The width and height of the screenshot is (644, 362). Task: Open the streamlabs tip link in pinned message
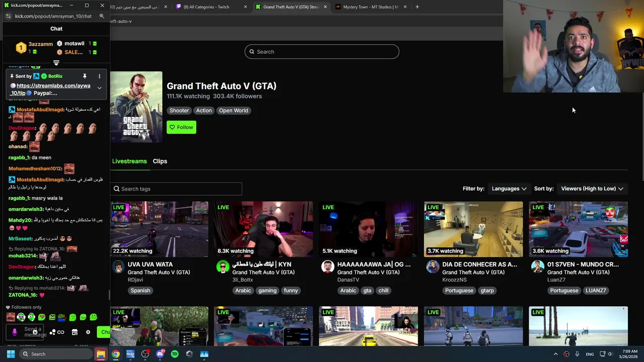50,89
